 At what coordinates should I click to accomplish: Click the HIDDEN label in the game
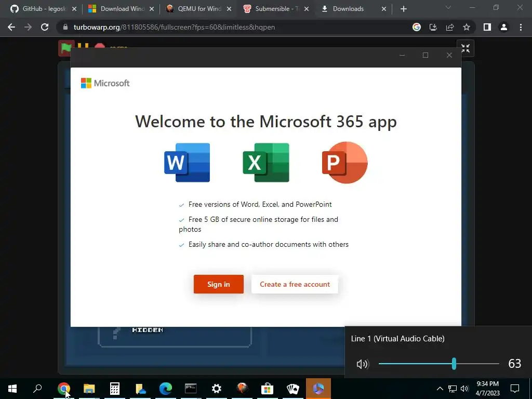click(148, 330)
